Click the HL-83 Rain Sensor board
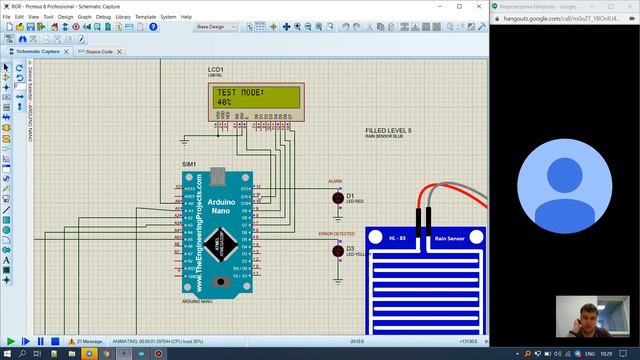This screenshot has width=640, height=360. pos(426,281)
